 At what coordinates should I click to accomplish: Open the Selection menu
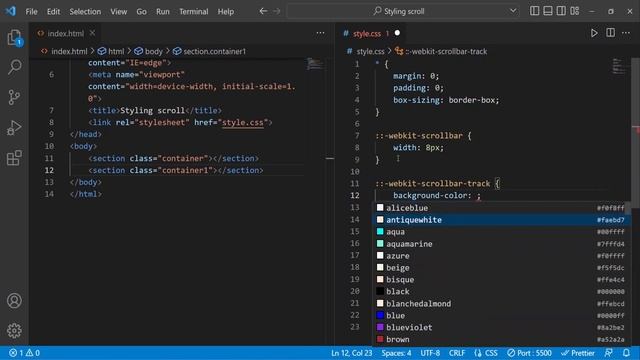tap(85, 11)
